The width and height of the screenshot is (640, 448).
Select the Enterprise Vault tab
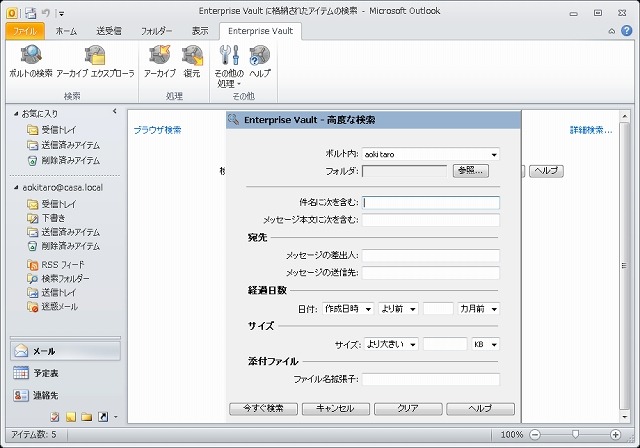(x=260, y=31)
